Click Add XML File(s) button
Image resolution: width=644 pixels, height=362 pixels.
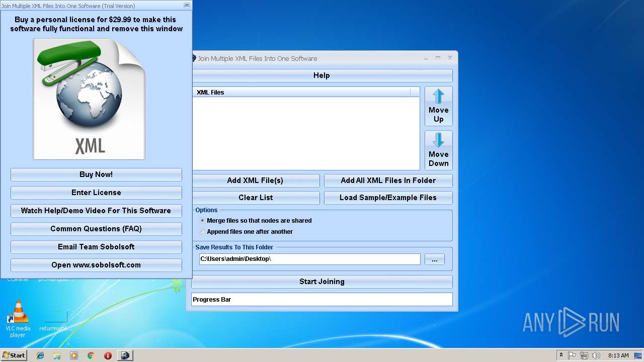coord(256,180)
